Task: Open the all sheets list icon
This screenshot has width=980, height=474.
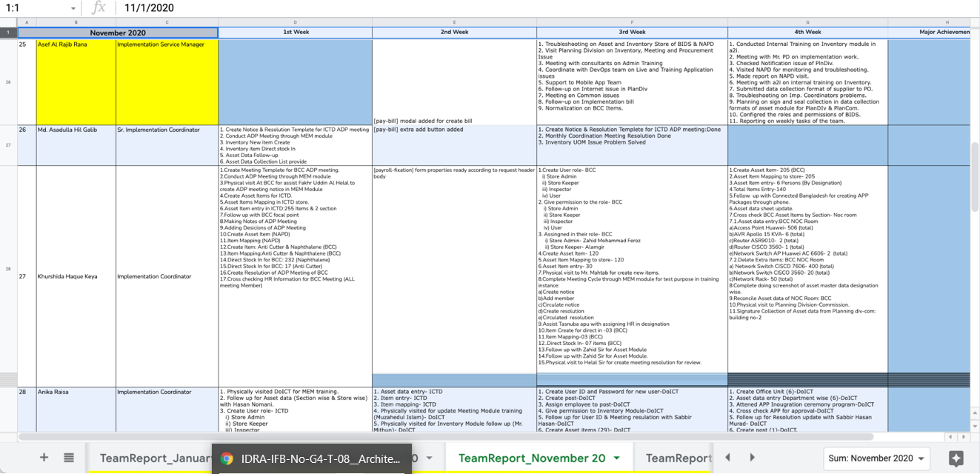Action: coord(69,458)
